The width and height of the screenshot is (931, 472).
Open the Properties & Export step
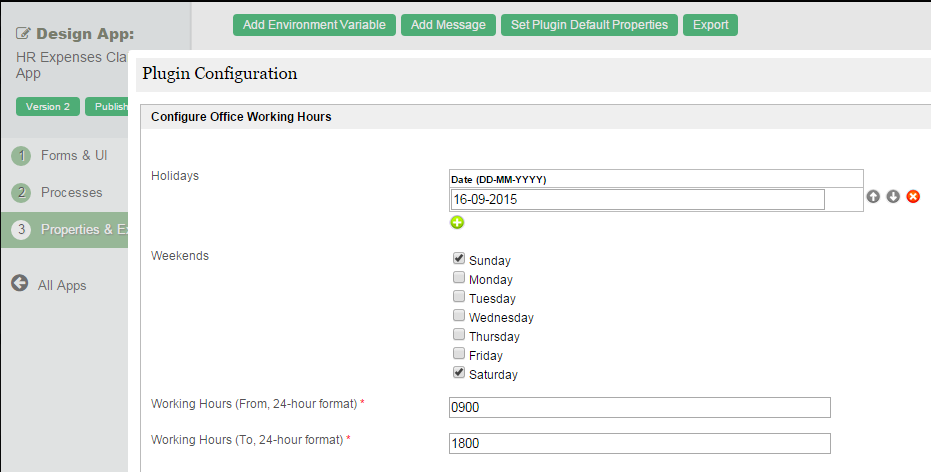click(x=70, y=230)
